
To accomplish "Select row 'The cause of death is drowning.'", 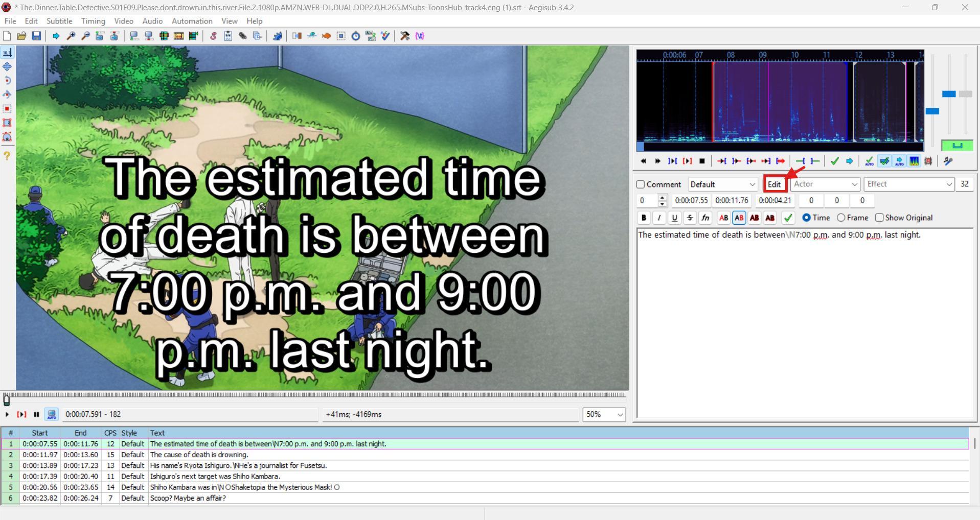I will 485,455.
